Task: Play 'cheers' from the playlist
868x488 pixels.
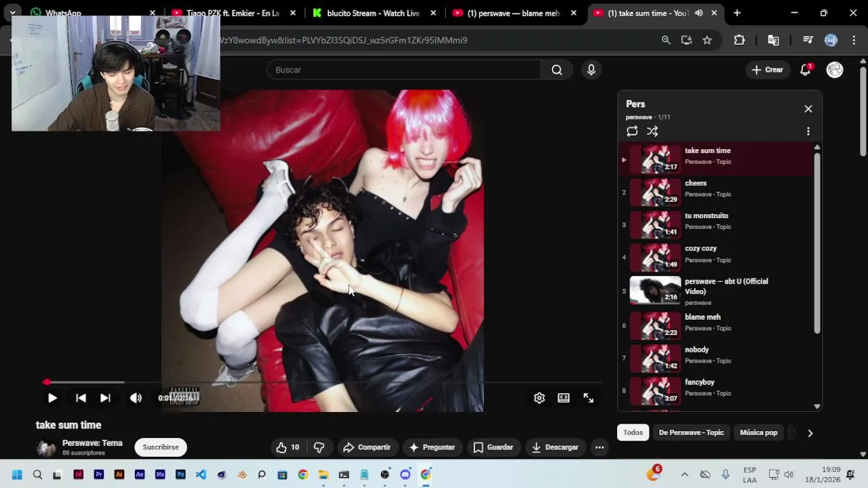Action: pyautogui.click(x=715, y=192)
